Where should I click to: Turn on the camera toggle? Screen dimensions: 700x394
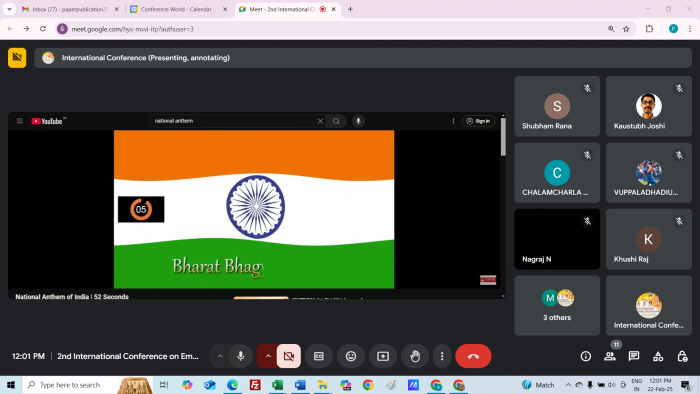tap(289, 356)
